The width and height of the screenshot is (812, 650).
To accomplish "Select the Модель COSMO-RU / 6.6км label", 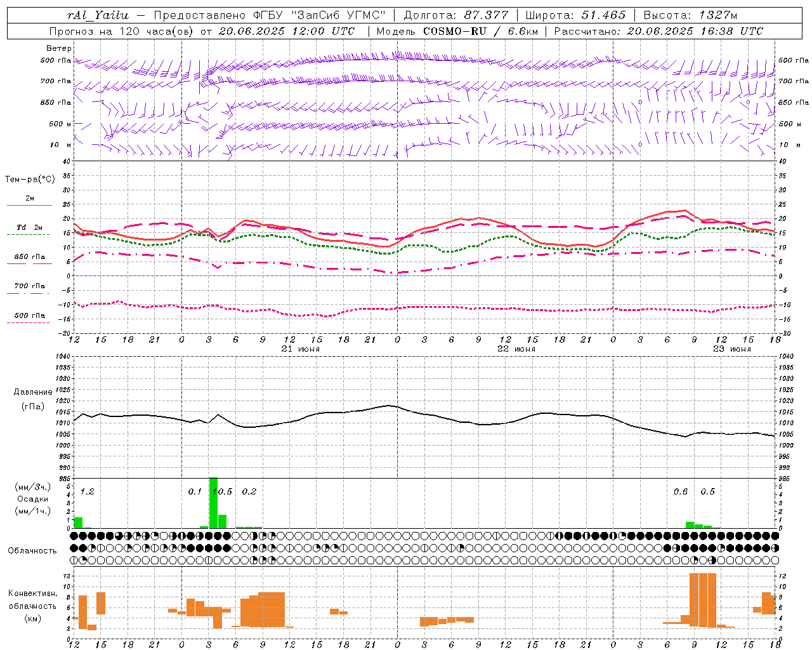I will pos(457,31).
